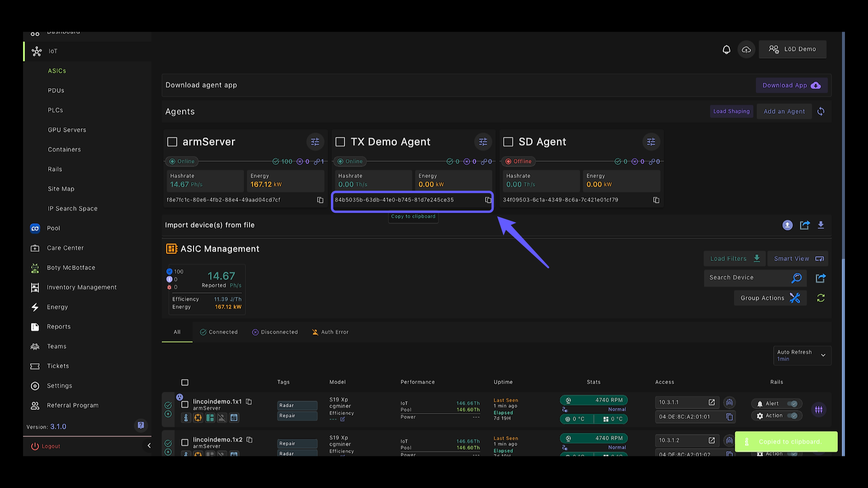The width and height of the screenshot is (868, 488).
Task: Copy SD Agent ID to clipboard
Action: pyautogui.click(x=656, y=200)
